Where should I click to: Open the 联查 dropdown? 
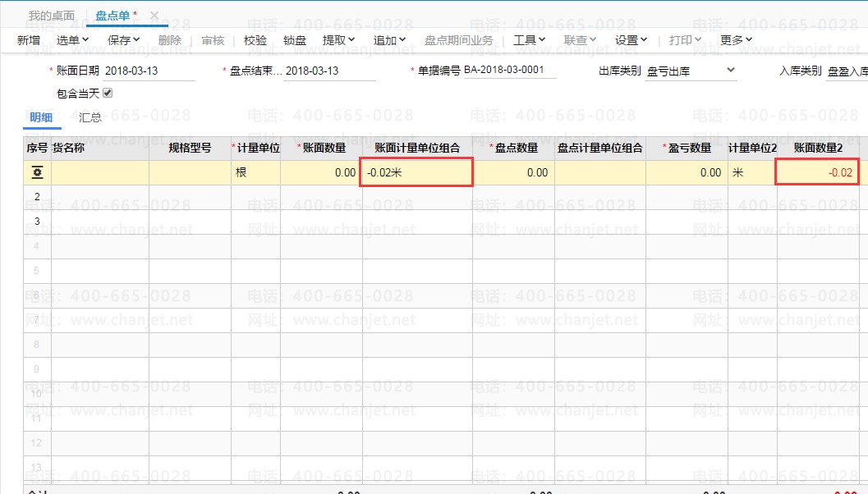(580, 40)
